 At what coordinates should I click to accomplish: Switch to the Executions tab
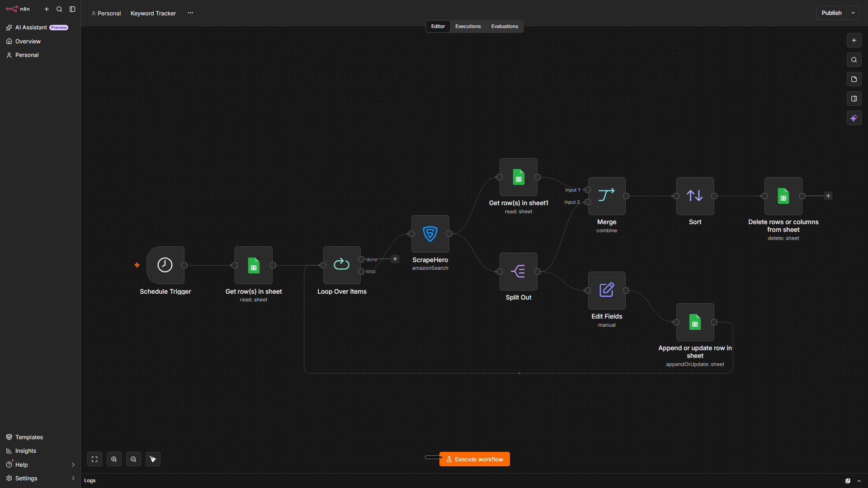[468, 26]
